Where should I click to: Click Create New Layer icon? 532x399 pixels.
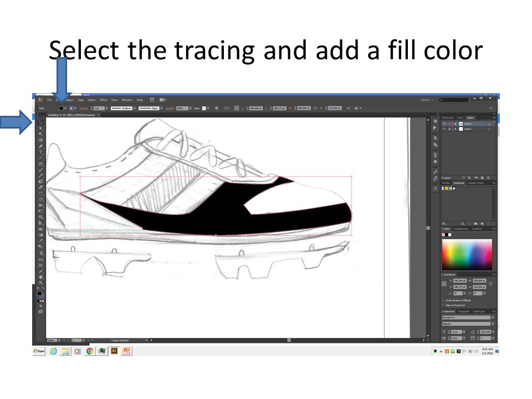tap(482, 178)
